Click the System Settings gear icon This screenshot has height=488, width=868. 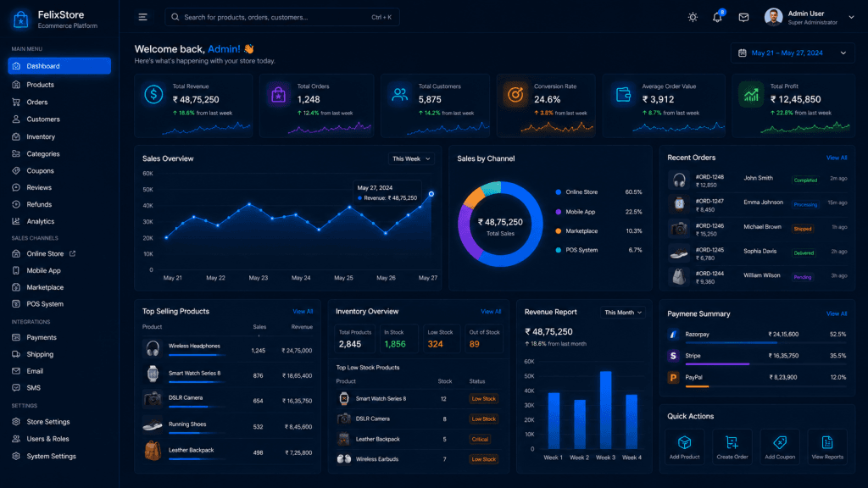16,457
